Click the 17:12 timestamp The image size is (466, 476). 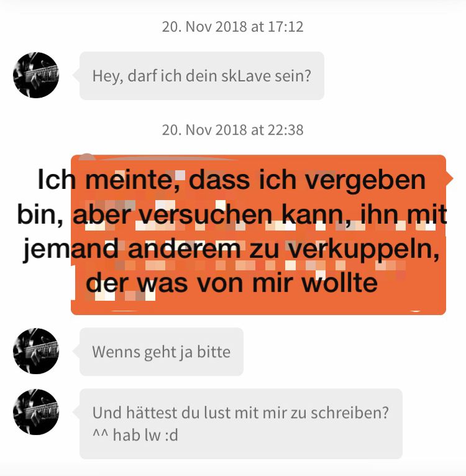click(232, 27)
